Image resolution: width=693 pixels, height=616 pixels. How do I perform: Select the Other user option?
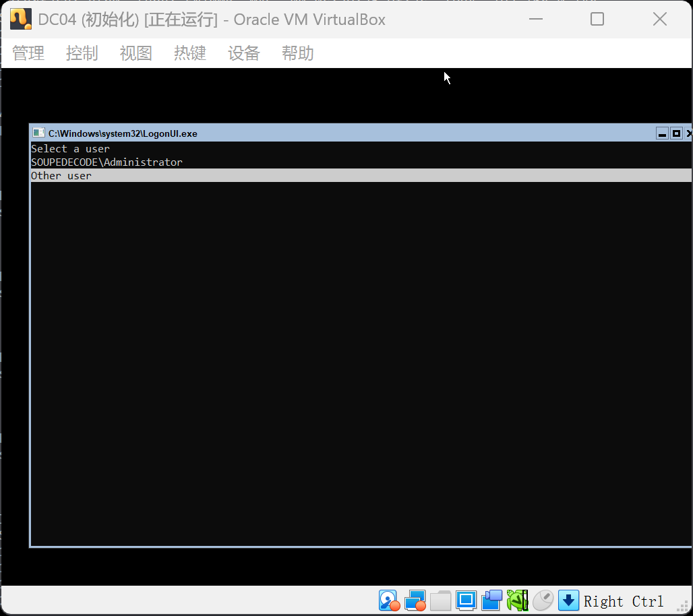click(61, 175)
